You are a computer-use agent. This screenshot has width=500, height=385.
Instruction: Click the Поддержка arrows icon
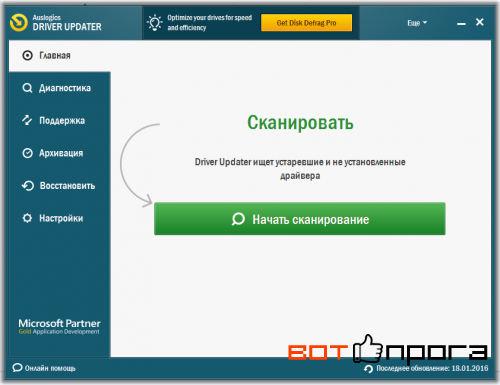click(x=27, y=120)
